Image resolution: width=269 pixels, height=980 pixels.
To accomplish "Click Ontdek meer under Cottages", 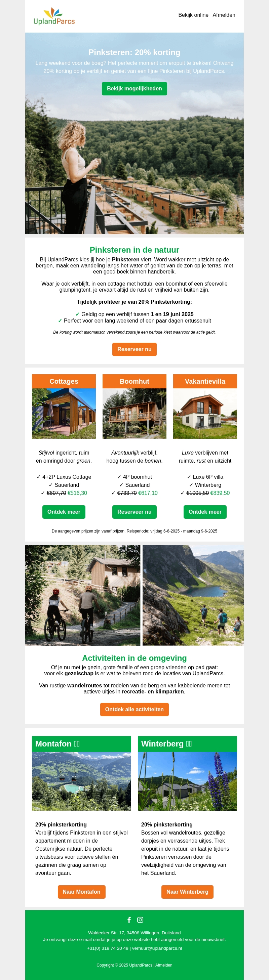I will 64,512.
